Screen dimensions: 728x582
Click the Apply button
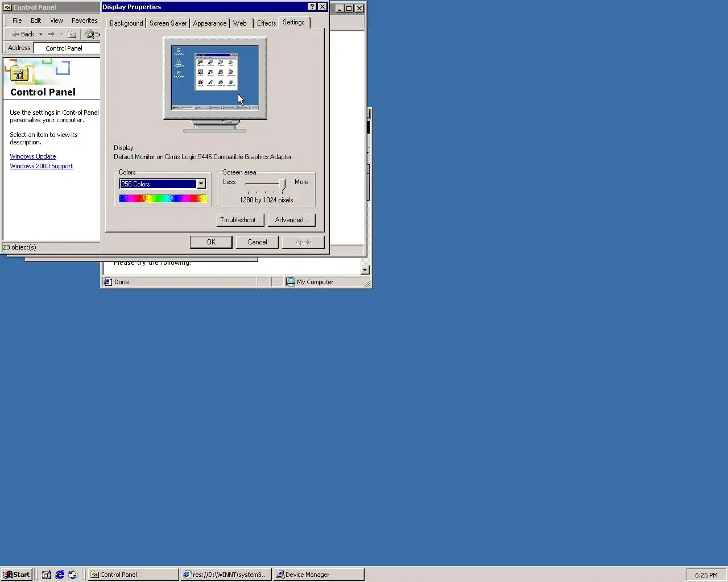tap(303, 242)
